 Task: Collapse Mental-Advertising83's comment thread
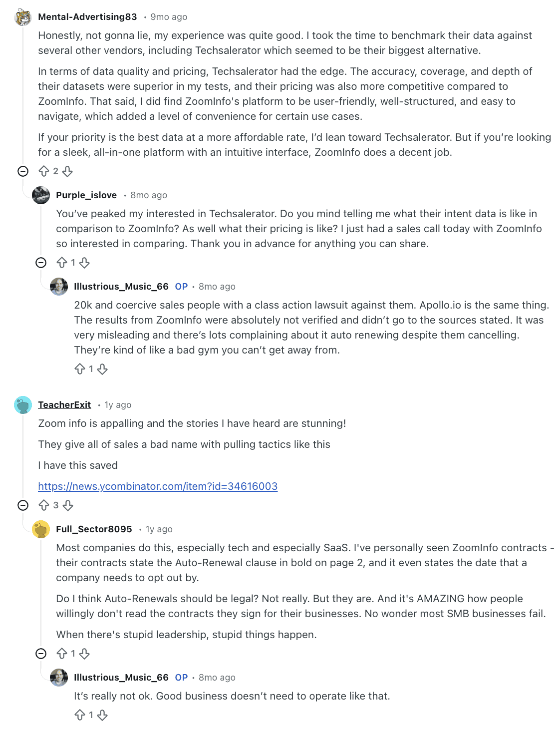tap(22, 172)
